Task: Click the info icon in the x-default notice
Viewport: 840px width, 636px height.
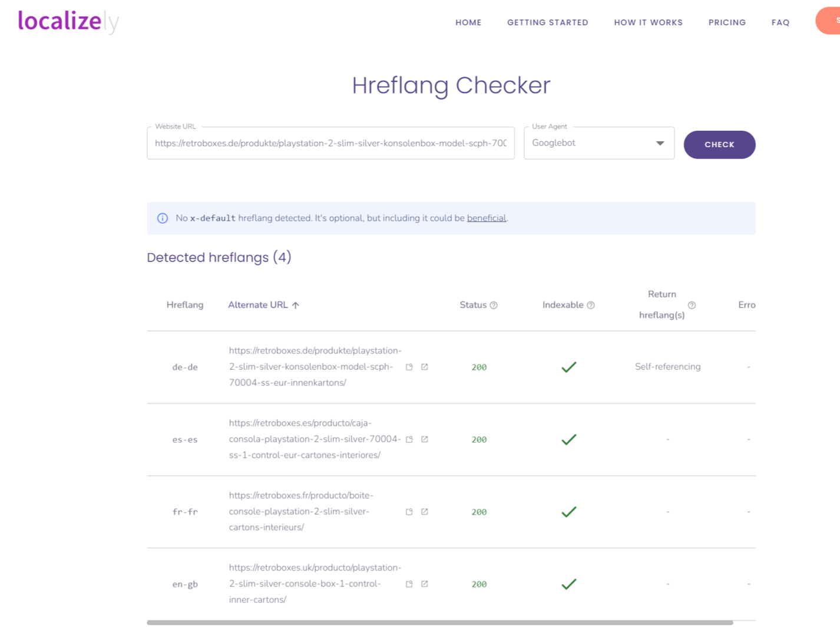Action: point(163,218)
